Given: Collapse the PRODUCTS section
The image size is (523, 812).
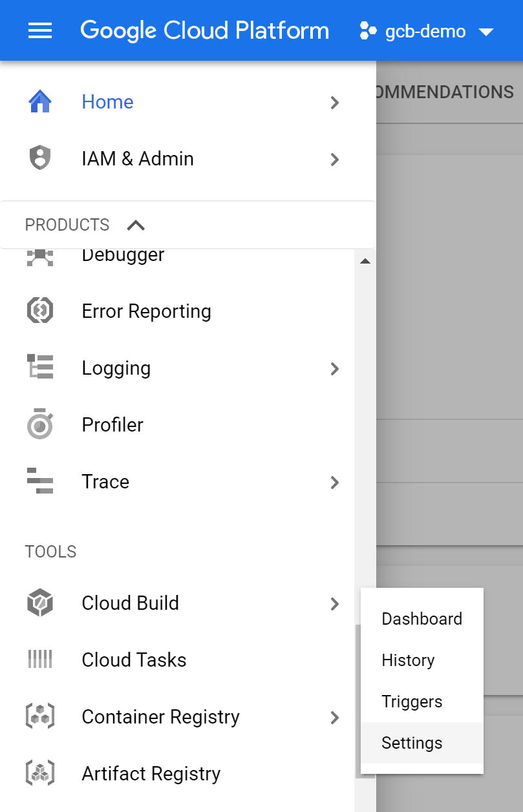Looking at the screenshot, I should click(136, 225).
